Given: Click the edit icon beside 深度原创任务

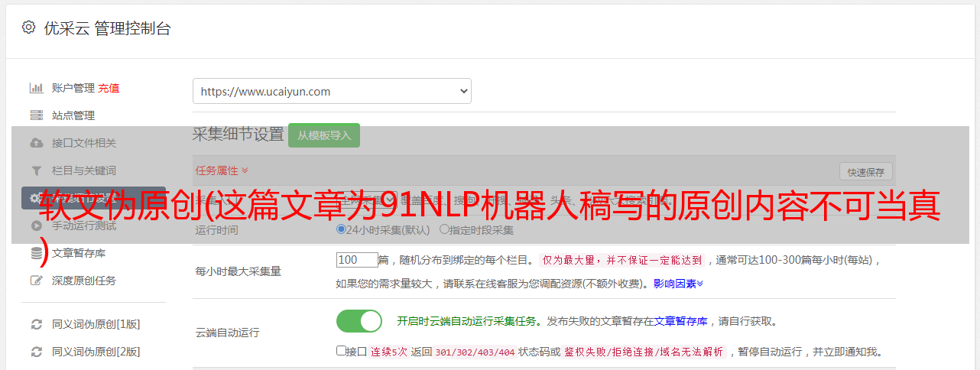Looking at the screenshot, I should pyautogui.click(x=36, y=281).
